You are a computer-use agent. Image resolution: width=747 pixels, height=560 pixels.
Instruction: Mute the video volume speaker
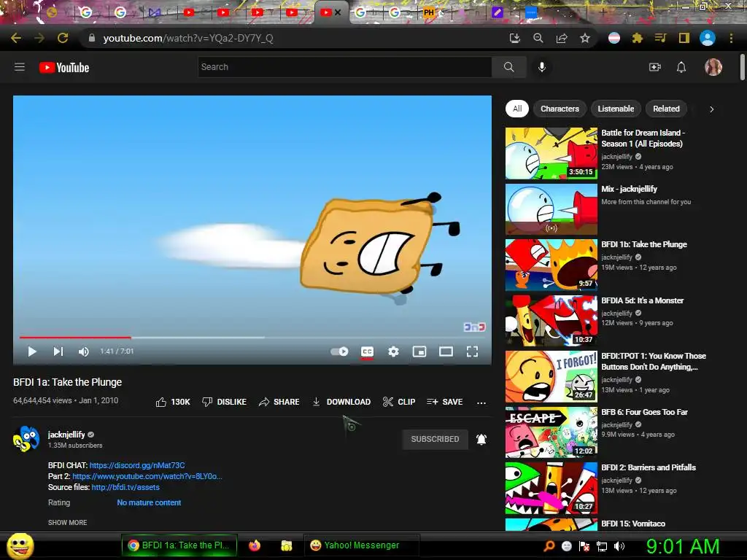[x=83, y=351]
